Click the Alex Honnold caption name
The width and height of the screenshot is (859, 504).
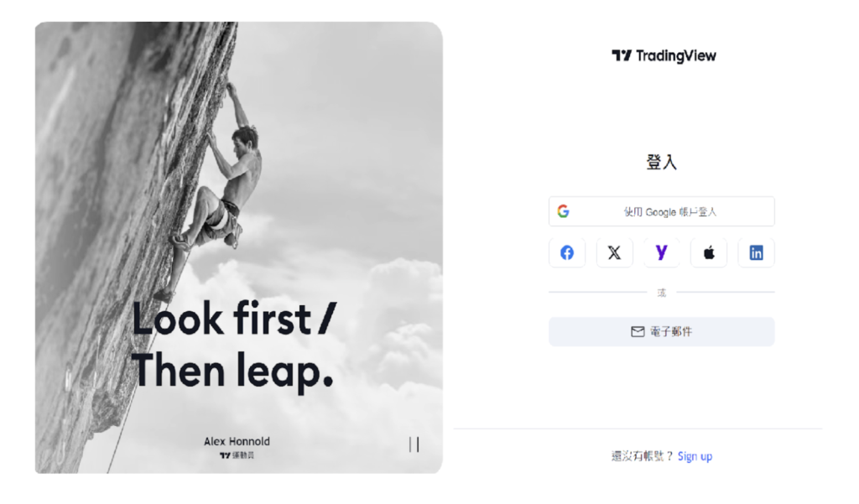click(237, 441)
